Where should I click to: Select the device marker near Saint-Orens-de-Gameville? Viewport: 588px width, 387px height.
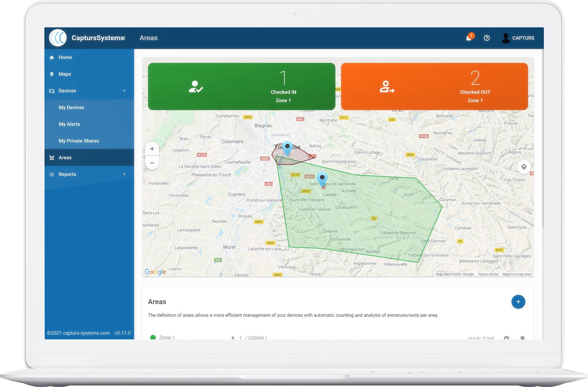[322, 179]
